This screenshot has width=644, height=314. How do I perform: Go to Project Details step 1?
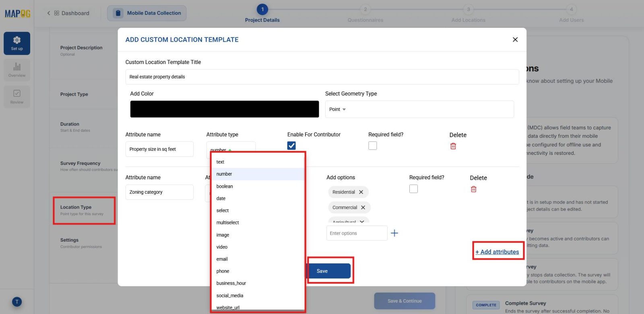coord(262,14)
